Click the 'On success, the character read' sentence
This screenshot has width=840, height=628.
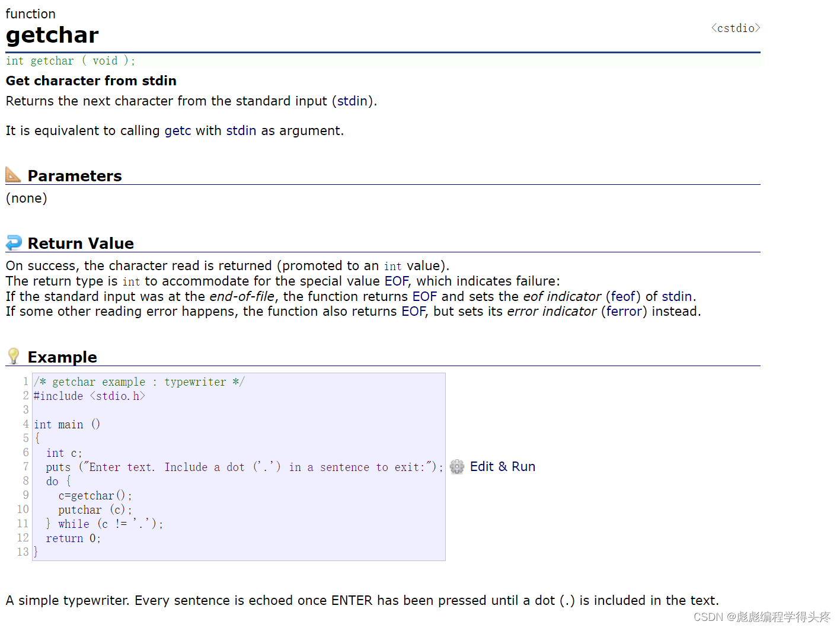(228, 266)
